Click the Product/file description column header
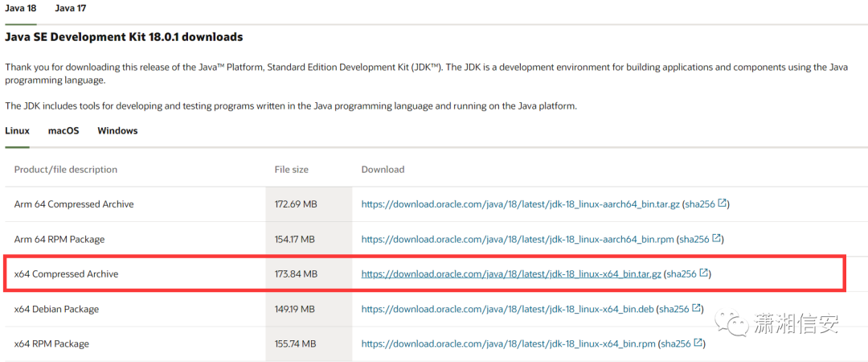 click(66, 169)
